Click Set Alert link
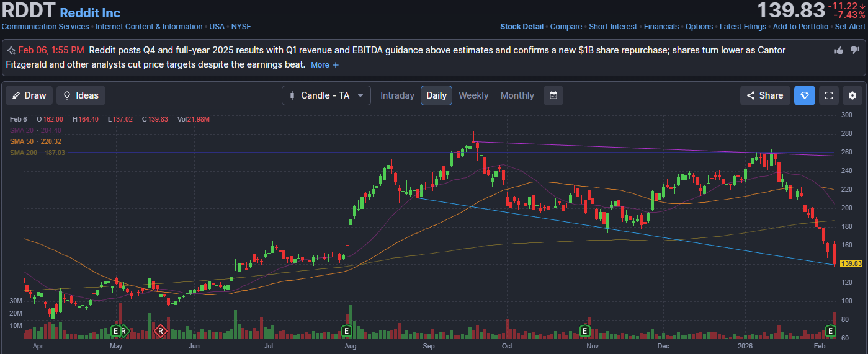 point(850,27)
